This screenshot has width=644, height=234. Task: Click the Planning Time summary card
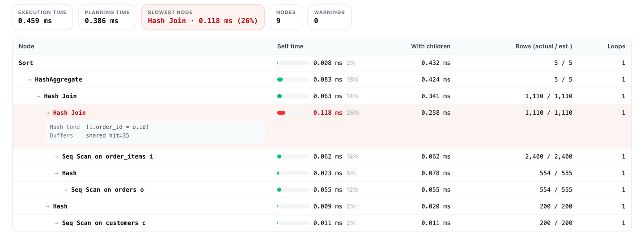tap(107, 17)
